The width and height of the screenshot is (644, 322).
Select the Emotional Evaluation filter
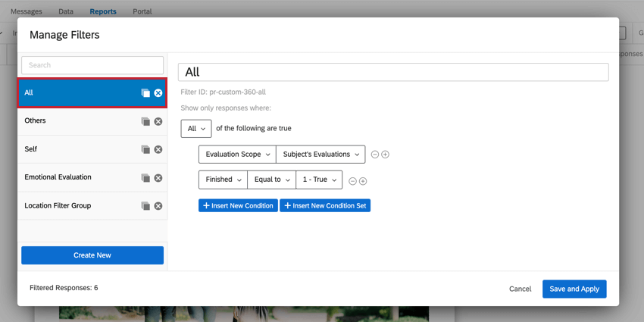point(92,177)
